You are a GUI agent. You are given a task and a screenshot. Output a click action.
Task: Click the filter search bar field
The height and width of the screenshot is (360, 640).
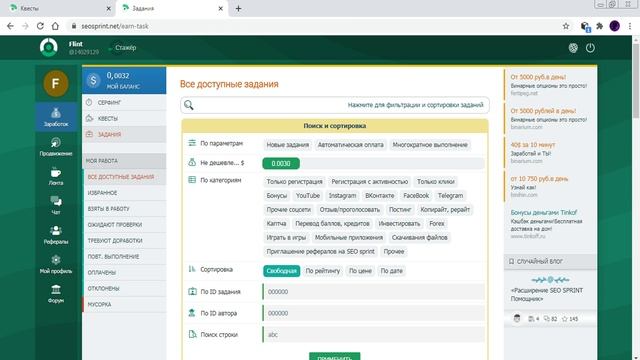coord(335,105)
